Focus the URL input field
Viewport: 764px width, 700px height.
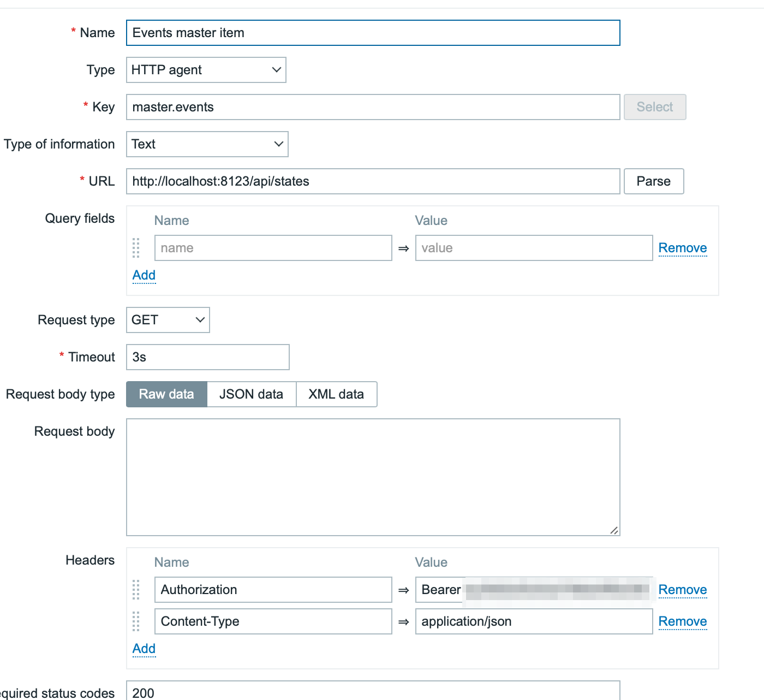373,181
